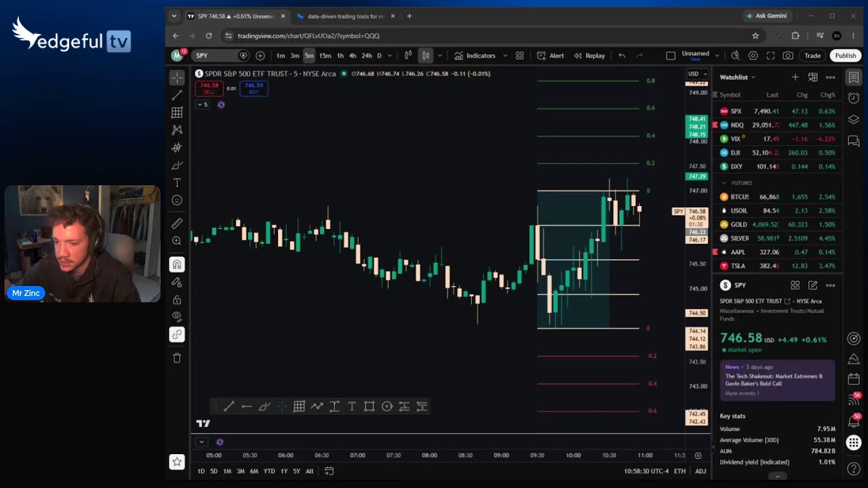This screenshot has width=868, height=488.
Task: Activate the zoom in tool
Action: pyautogui.click(x=177, y=241)
